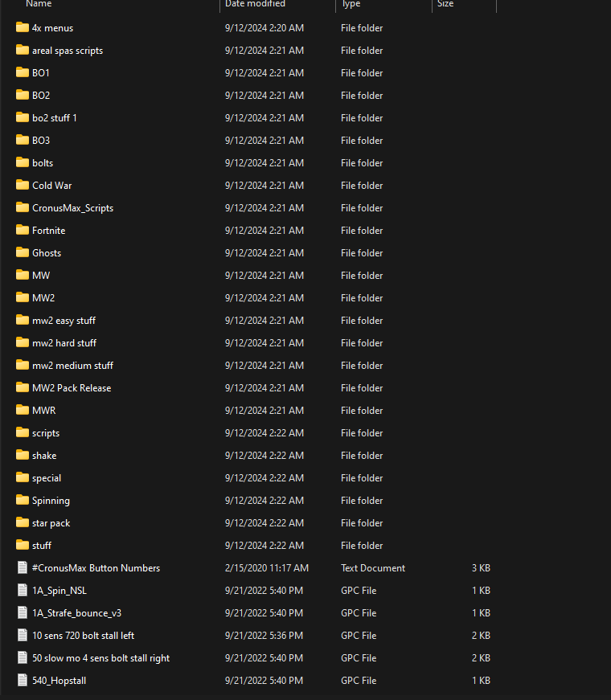Select the BO1 folder icon

[23, 72]
